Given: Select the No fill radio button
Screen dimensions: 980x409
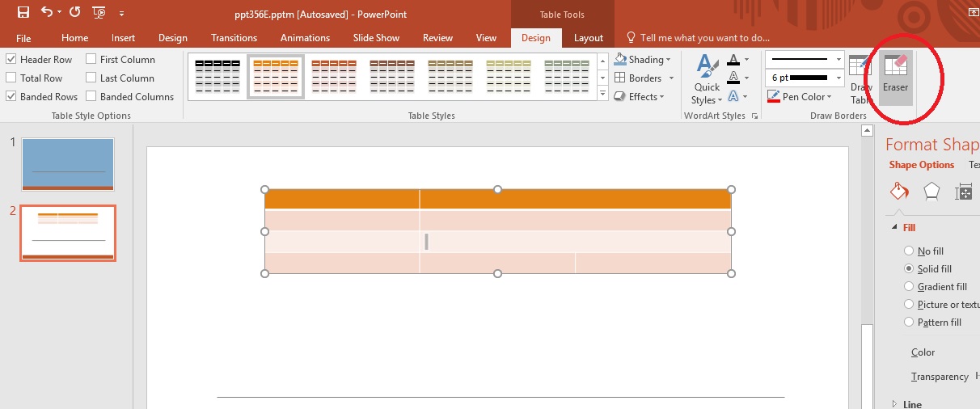Looking at the screenshot, I should tap(909, 251).
